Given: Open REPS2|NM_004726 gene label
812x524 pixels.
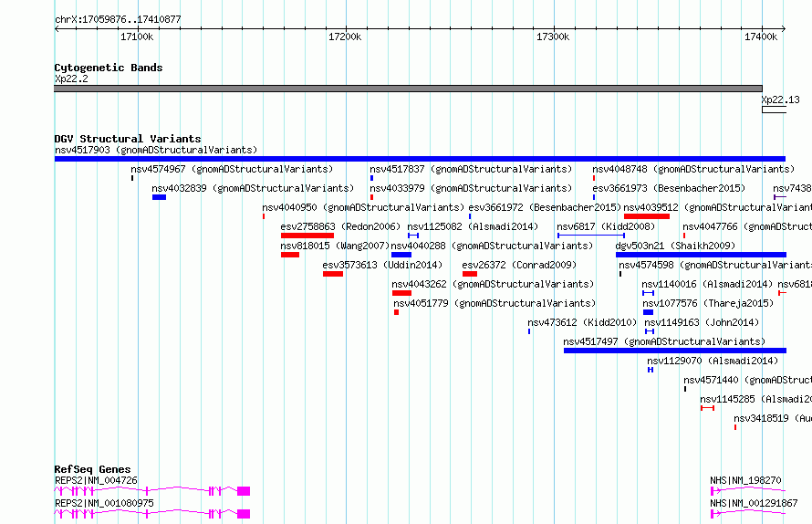Looking at the screenshot, I should (x=96, y=480).
